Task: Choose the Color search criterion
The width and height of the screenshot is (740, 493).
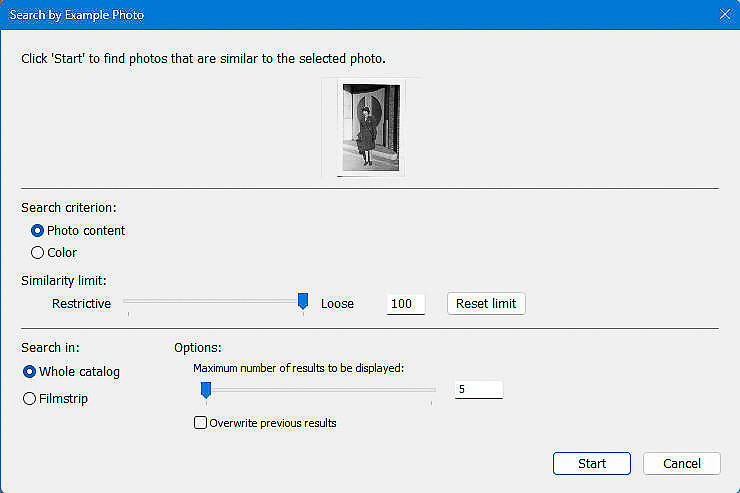Action: click(x=37, y=253)
